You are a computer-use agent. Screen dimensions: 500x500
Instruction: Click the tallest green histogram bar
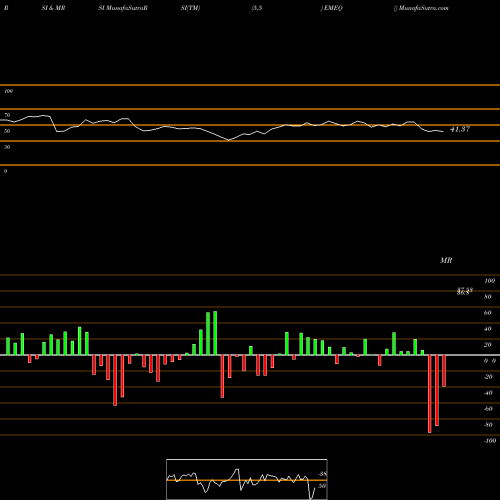click(x=215, y=333)
